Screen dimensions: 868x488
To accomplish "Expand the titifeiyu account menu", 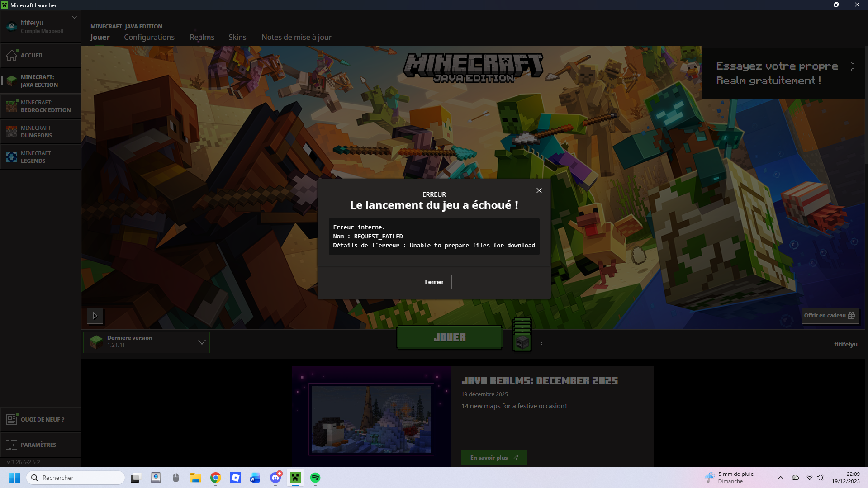I will coord(41,27).
